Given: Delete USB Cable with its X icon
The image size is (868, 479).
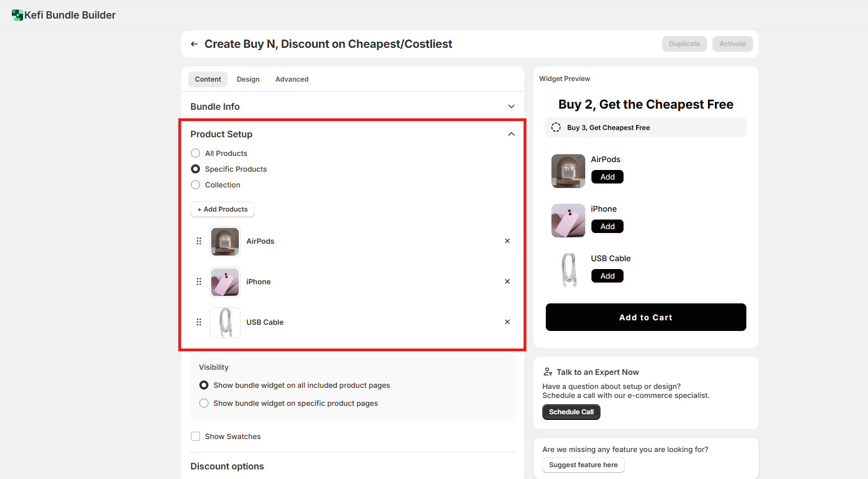Looking at the screenshot, I should (507, 322).
